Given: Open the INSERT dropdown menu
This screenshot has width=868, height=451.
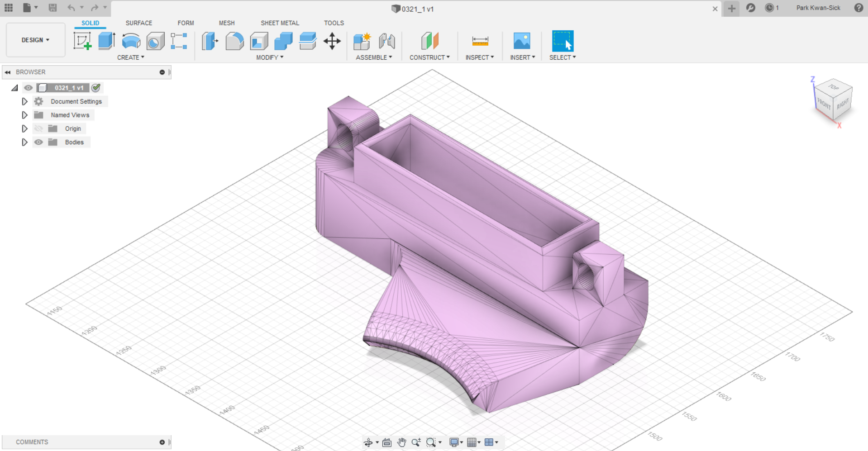Looking at the screenshot, I should click(523, 57).
